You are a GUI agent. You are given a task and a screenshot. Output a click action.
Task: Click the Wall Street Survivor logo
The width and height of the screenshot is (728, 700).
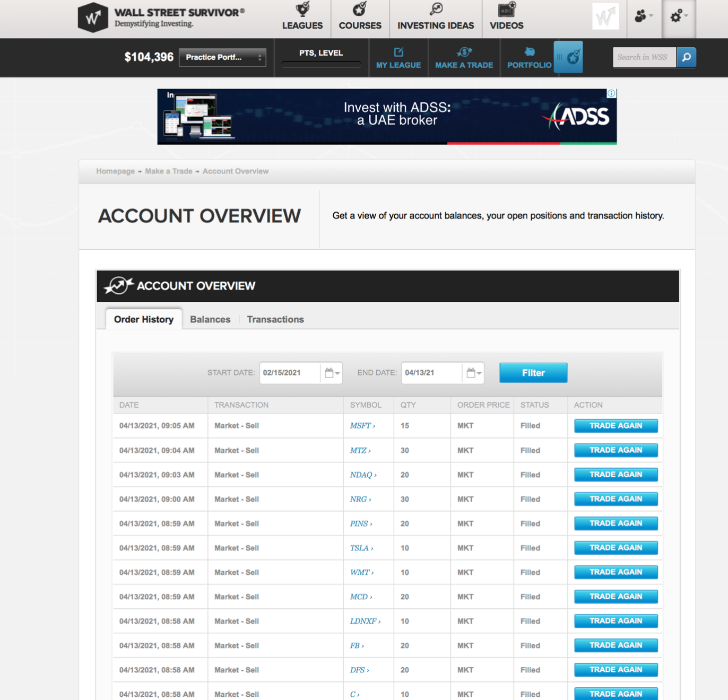[93, 17]
